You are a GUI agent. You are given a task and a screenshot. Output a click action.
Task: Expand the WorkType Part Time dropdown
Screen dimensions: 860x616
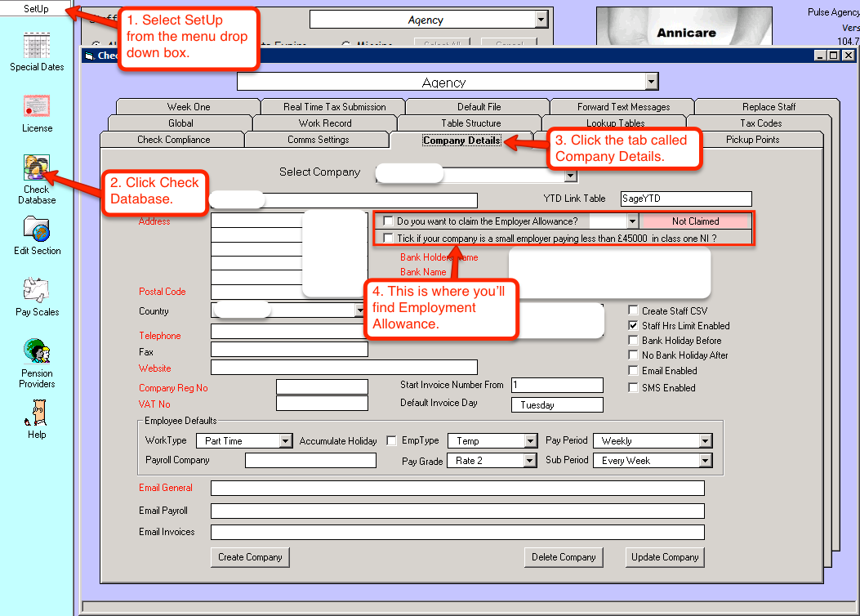click(285, 441)
